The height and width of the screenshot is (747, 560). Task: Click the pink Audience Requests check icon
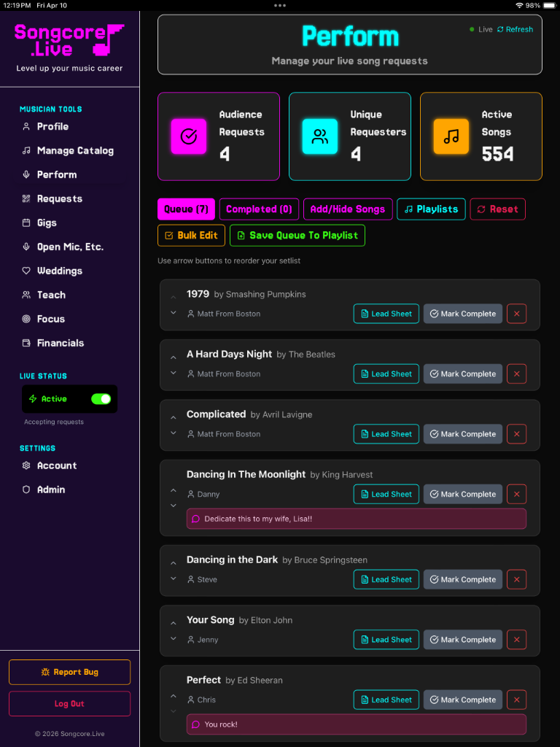[x=189, y=136]
